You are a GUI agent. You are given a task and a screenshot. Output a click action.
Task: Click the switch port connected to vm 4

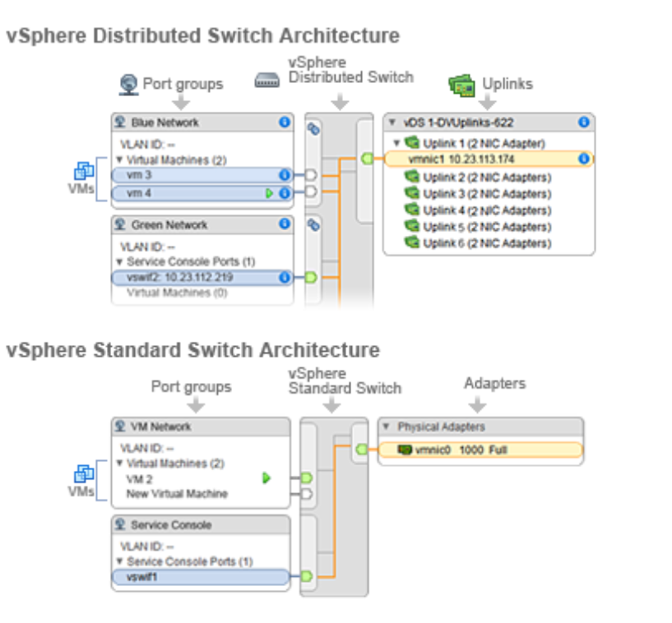pyautogui.click(x=311, y=192)
